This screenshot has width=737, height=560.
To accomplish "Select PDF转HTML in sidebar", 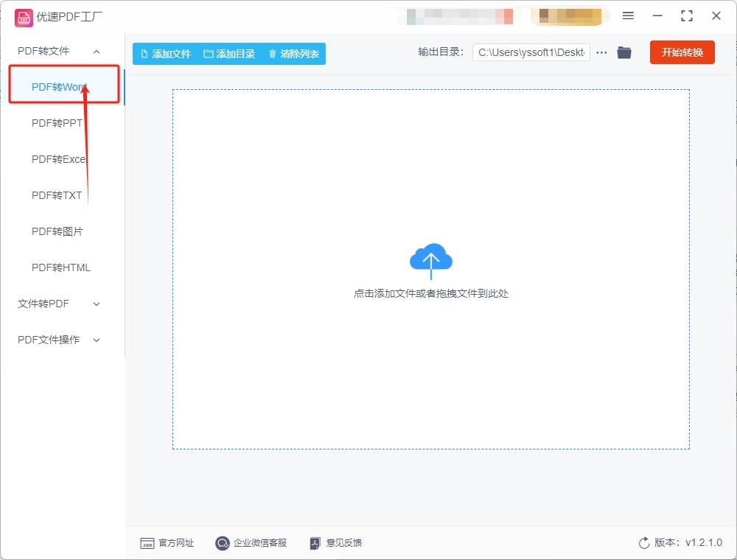I will pyautogui.click(x=61, y=267).
